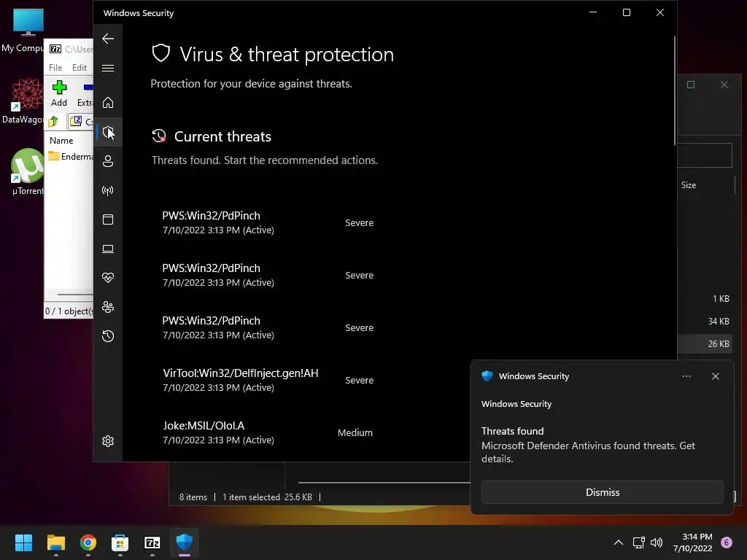Open the hamburger navigation menu in Windows Security
Viewport: 747px width, 560px height.
[x=108, y=68]
